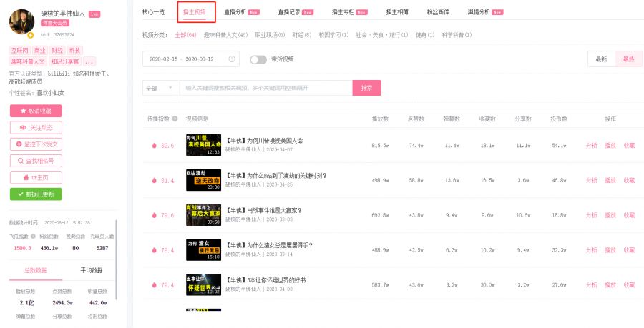Click the help icon beside 飞瓜指数
The width and height of the screenshot is (644, 328).
(x=32, y=237)
